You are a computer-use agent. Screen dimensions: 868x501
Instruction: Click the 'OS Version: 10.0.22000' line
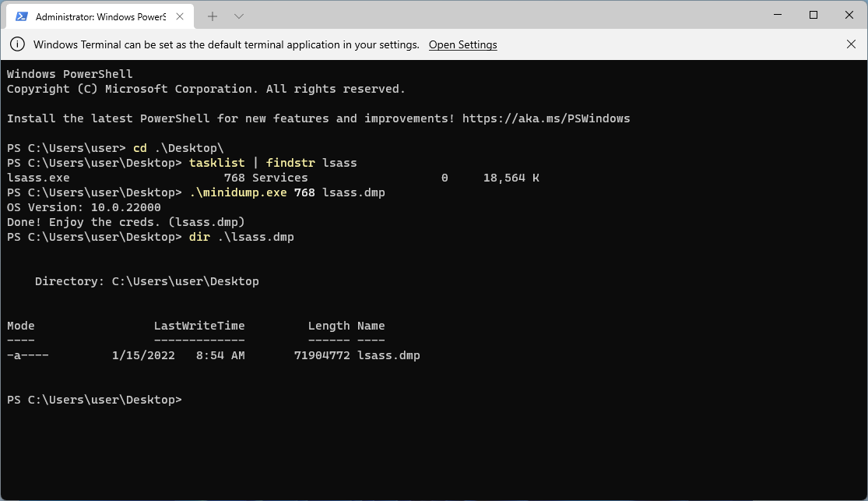[83, 207]
